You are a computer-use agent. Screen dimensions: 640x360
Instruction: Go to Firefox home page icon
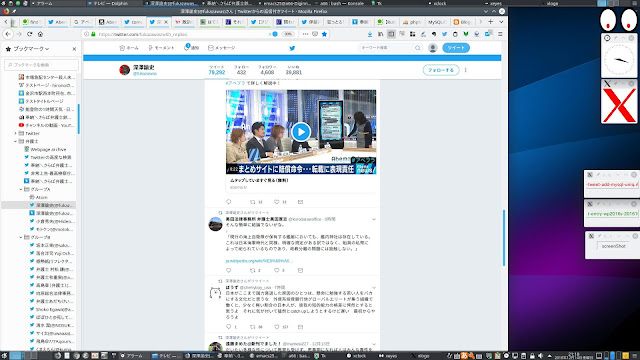(x=40, y=34)
